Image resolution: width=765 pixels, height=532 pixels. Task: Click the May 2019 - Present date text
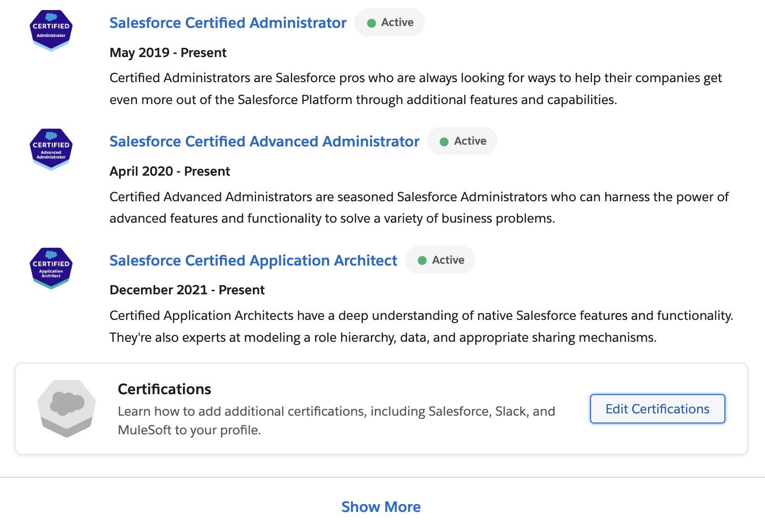point(168,52)
